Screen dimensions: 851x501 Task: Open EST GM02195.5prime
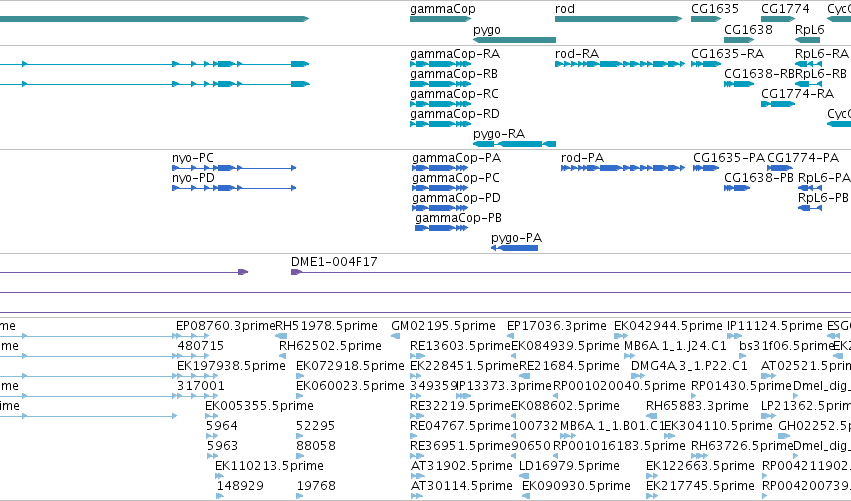443,326
